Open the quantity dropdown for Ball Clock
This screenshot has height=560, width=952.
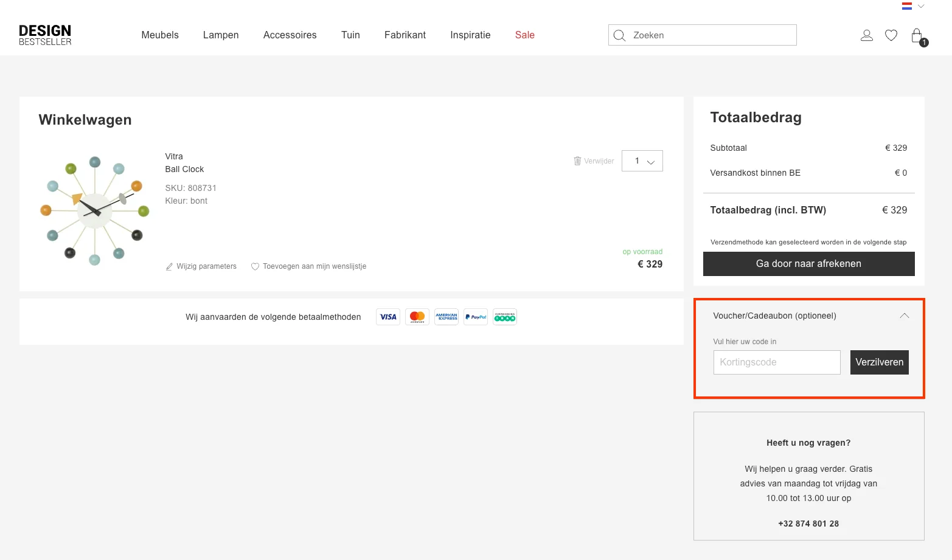642,161
